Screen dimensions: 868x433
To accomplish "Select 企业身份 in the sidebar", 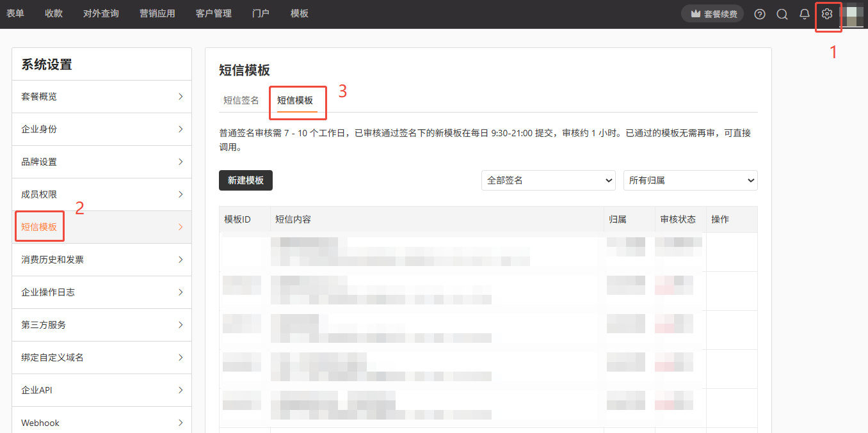I will [x=102, y=129].
